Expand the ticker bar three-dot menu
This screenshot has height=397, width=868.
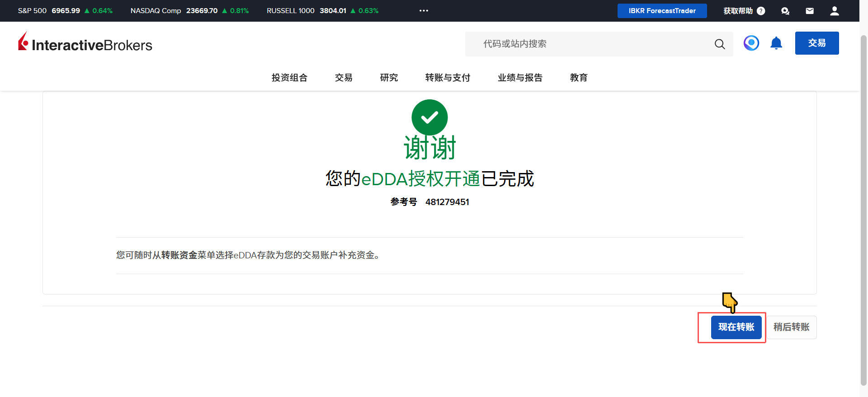pyautogui.click(x=424, y=11)
